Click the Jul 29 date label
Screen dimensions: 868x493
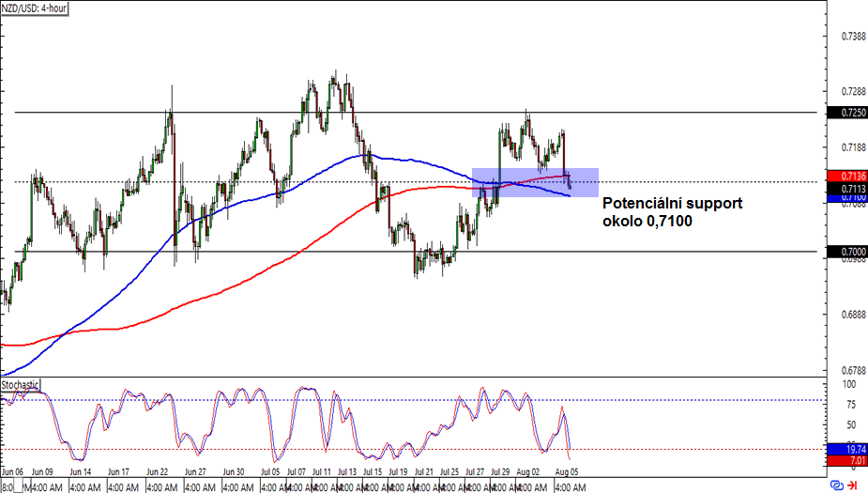(500, 472)
